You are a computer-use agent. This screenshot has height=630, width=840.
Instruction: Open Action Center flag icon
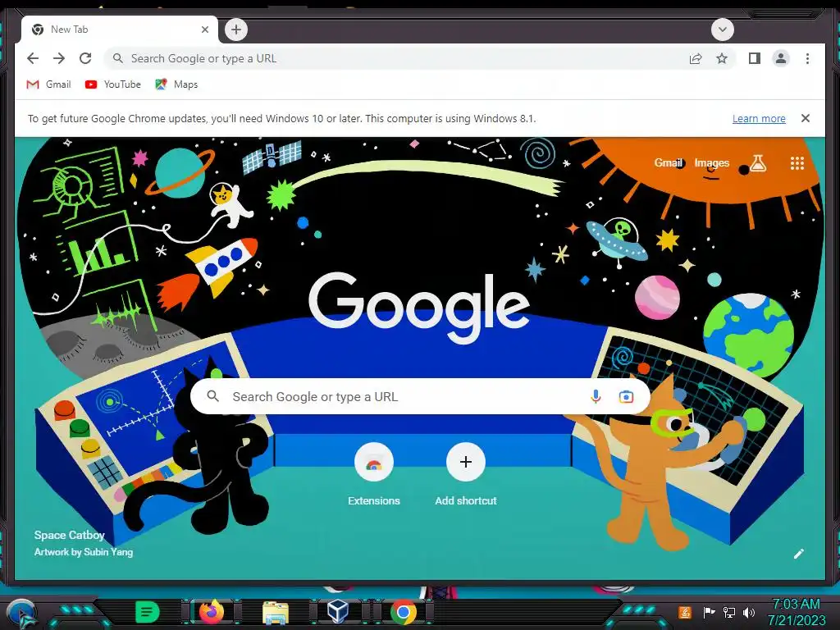[x=709, y=612]
